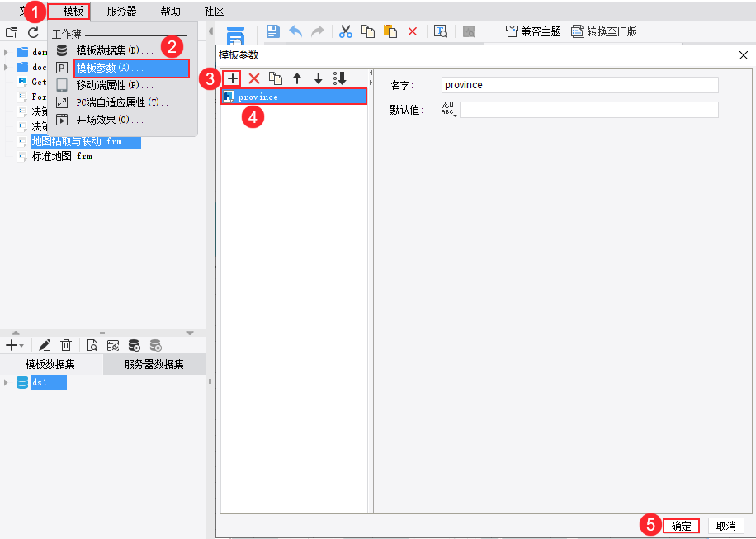Switch to 服务器数据集 tab
Image resolution: width=756 pixels, height=539 pixels.
(x=154, y=365)
